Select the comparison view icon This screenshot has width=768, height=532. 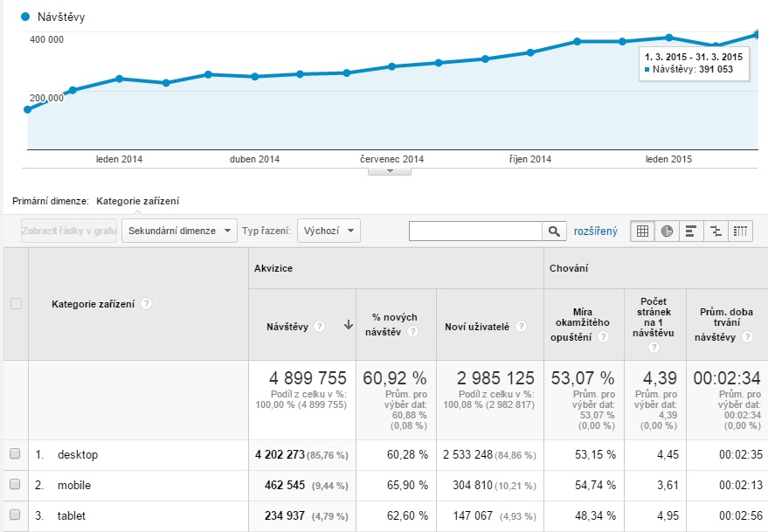click(x=716, y=231)
